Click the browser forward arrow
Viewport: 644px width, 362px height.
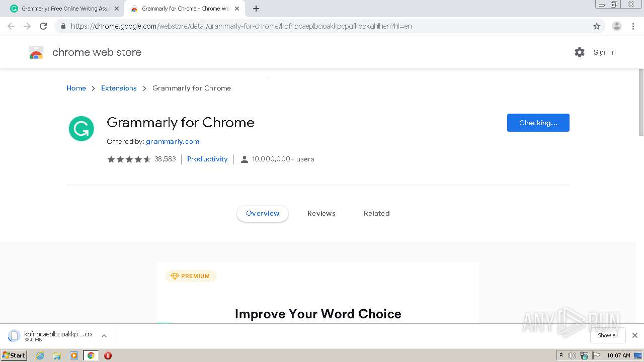tap(27, 26)
